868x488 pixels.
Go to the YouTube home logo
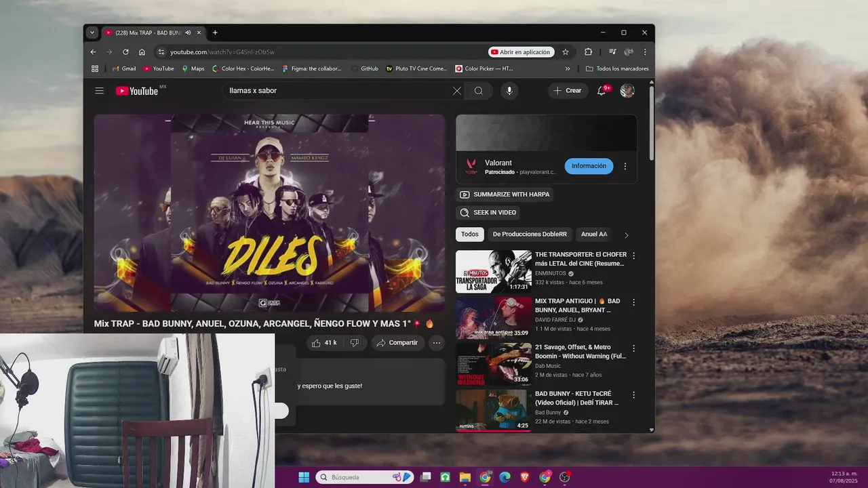click(x=137, y=91)
